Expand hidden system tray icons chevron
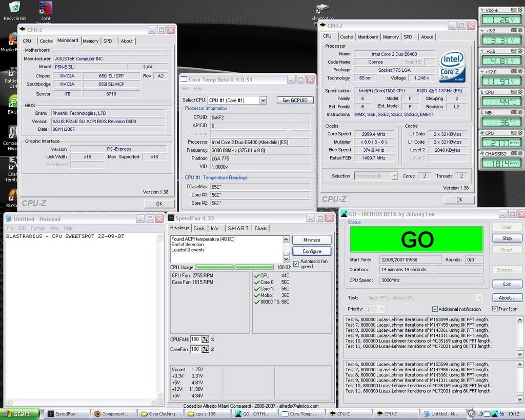 [x=471, y=414]
